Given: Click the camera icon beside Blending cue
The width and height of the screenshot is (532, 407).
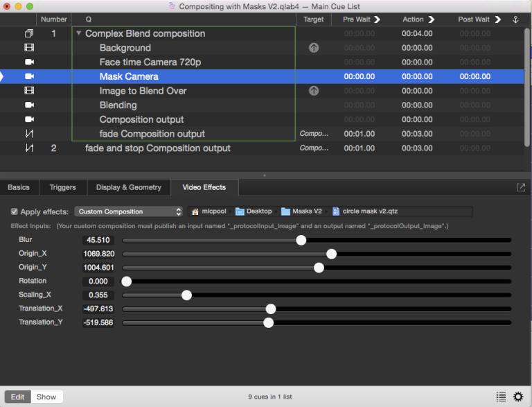Looking at the screenshot, I should point(29,105).
